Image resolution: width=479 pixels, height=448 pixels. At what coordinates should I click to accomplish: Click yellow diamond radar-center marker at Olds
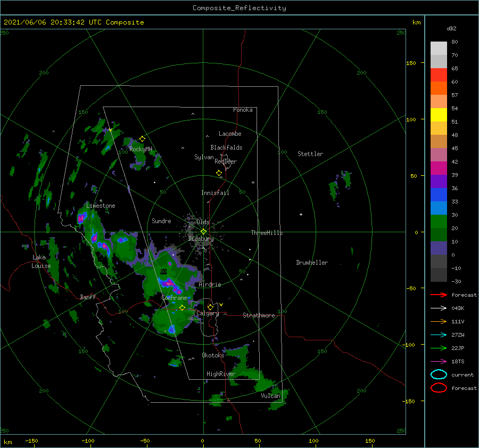pyautogui.click(x=203, y=232)
